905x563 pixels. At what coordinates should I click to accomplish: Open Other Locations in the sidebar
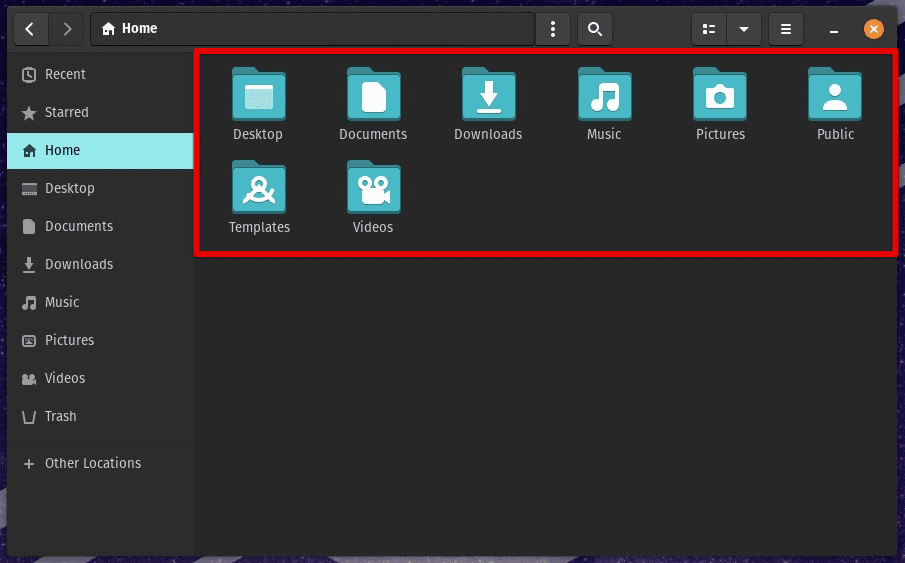click(100, 464)
